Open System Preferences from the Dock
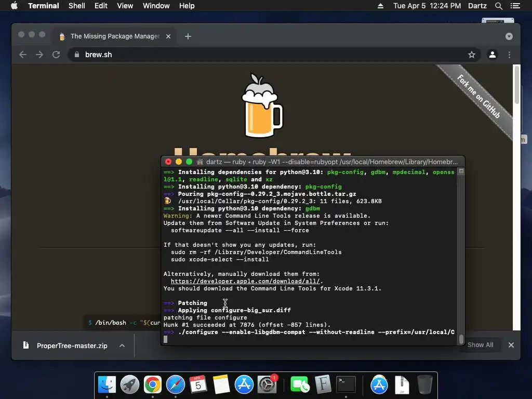The height and width of the screenshot is (399, 532). pos(267,385)
